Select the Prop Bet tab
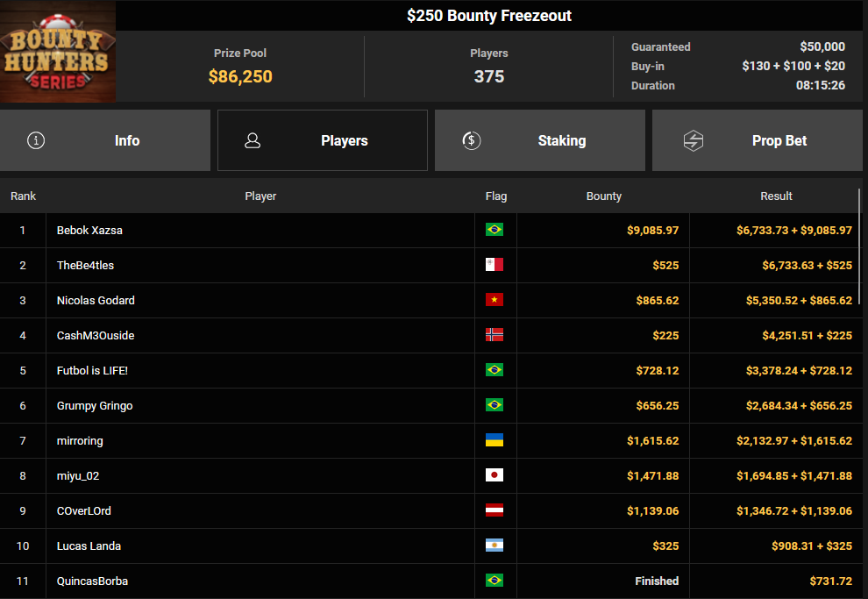 (758, 140)
